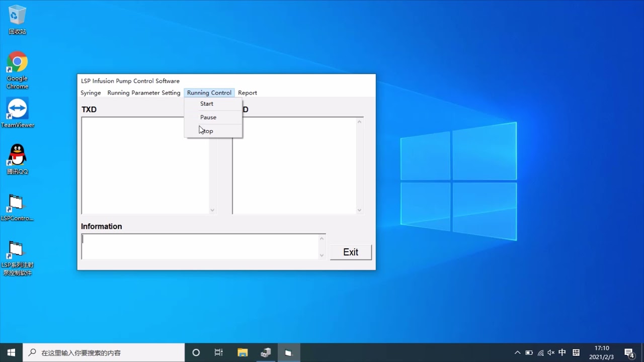Select the TeamViewer desktop shortcut
644x362 pixels.
click(18, 113)
